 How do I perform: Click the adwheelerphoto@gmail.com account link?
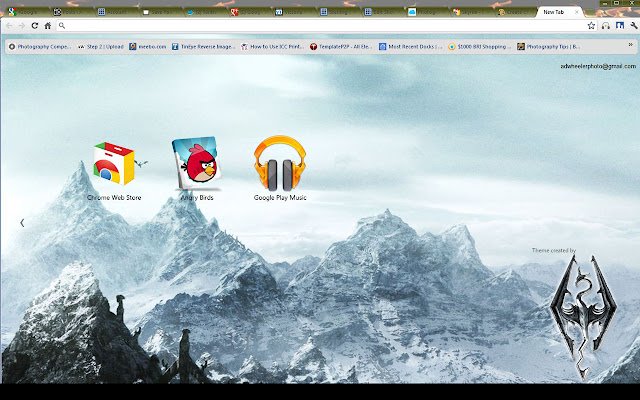(598, 66)
